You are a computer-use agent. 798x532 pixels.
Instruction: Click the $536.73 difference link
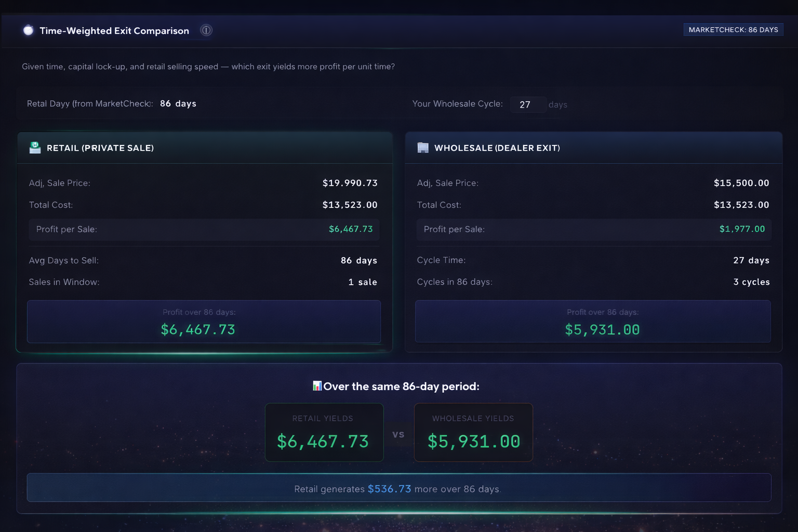click(x=390, y=489)
